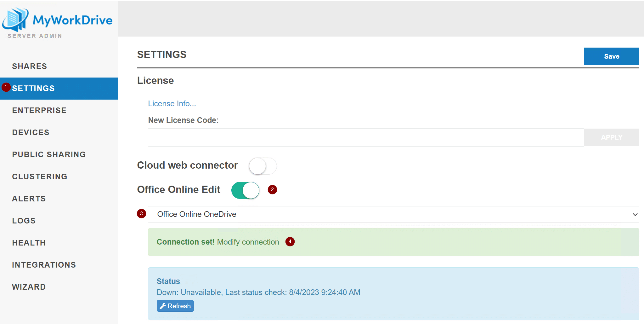Open License Info details
This screenshot has height=324, width=644.
click(x=172, y=103)
